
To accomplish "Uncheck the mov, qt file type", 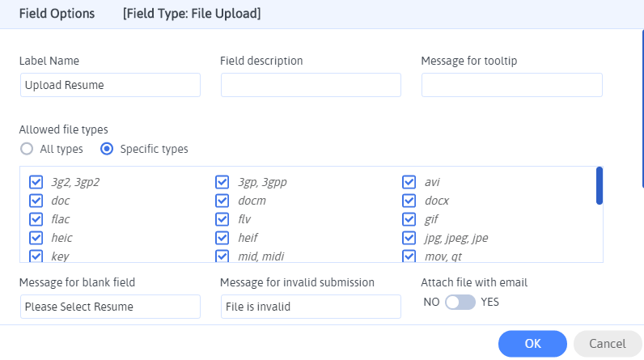I will [409, 256].
